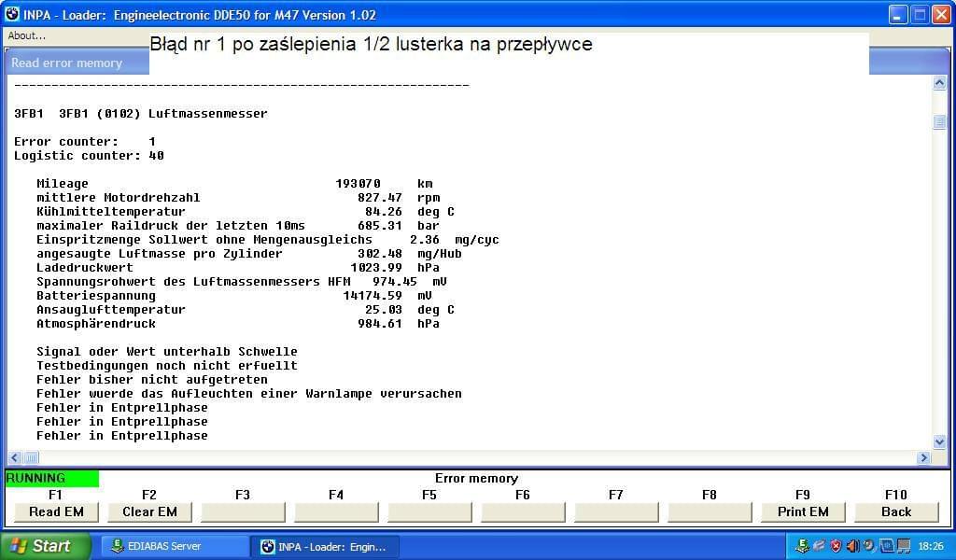Screen dimensions: 956x560
Task: Click the blank button under F4
Action: pos(336,511)
